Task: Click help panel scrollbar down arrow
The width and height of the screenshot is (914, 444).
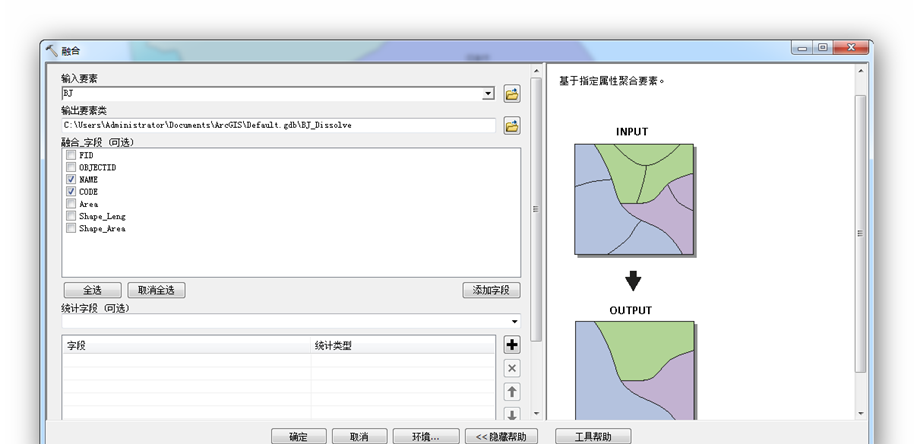Action: (x=860, y=414)
